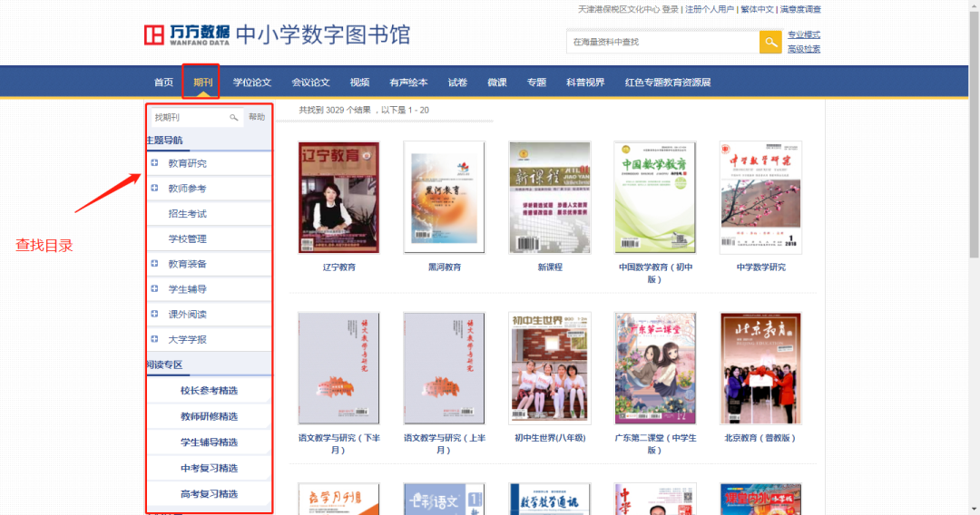Open the 科普视界 tab
Viewport: 980px width, 515px height.
585,83
